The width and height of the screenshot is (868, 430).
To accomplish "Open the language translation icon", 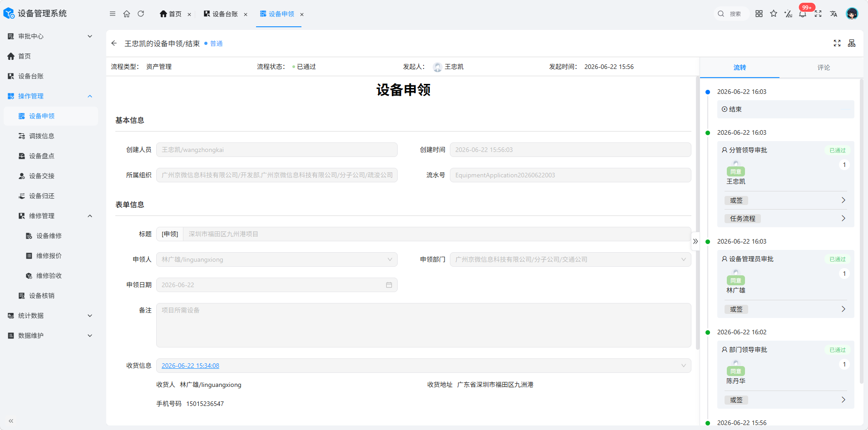I will (x=833, y=14).
